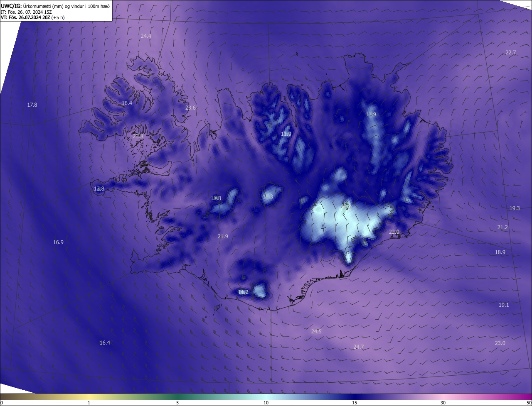Click the 18.9 value label
The height and width of the screenshot is (406, 532).
point(500,252)
